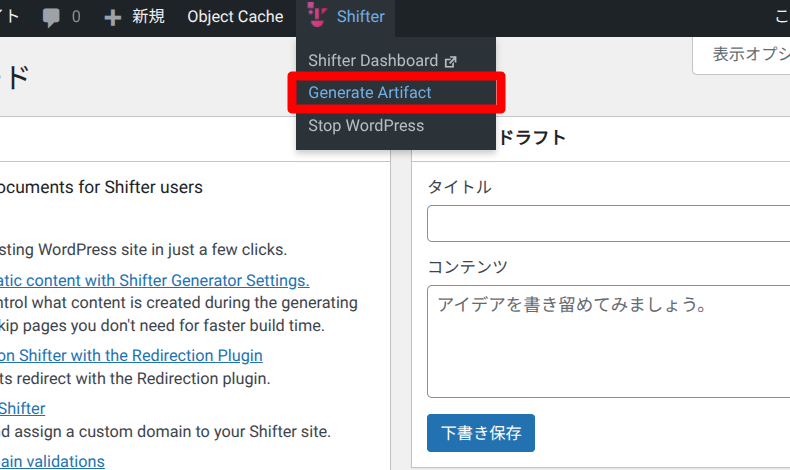
Task: Click the ドラフト widget heading
Action: tap(533, 137)
